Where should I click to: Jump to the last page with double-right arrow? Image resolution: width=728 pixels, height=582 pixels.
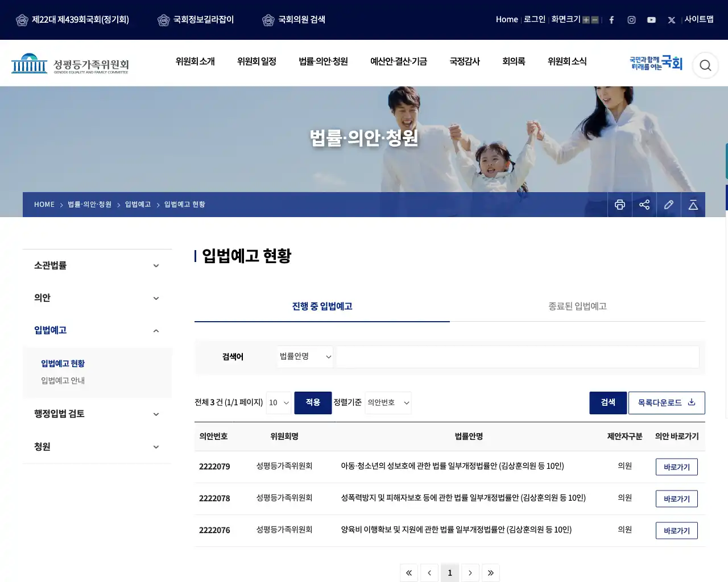click(x=491, y=573)
